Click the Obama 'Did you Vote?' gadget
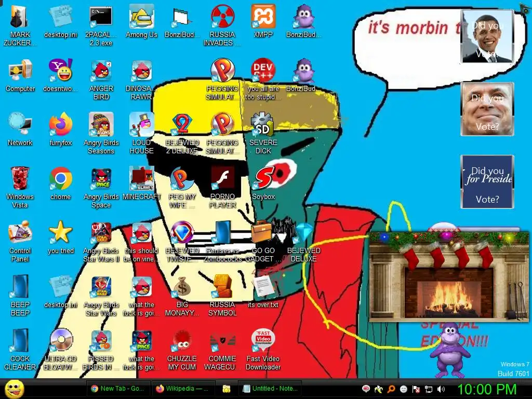 click(x=487, y=36)
